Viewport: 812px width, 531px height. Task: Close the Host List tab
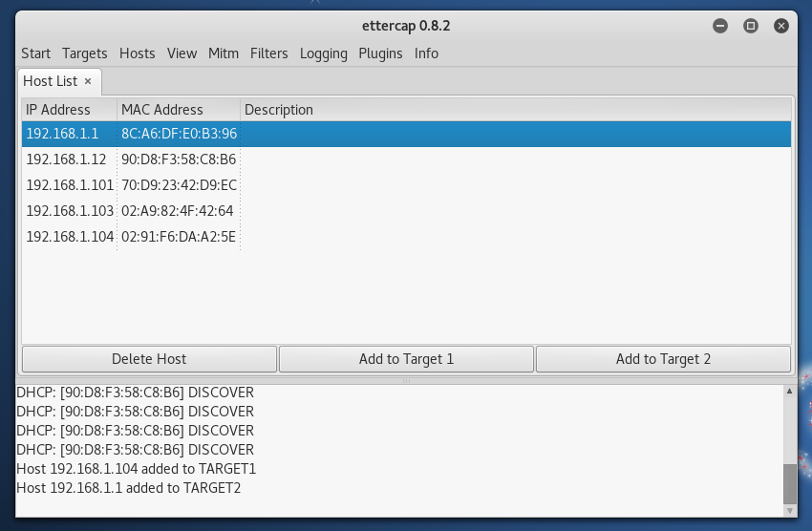88,81
